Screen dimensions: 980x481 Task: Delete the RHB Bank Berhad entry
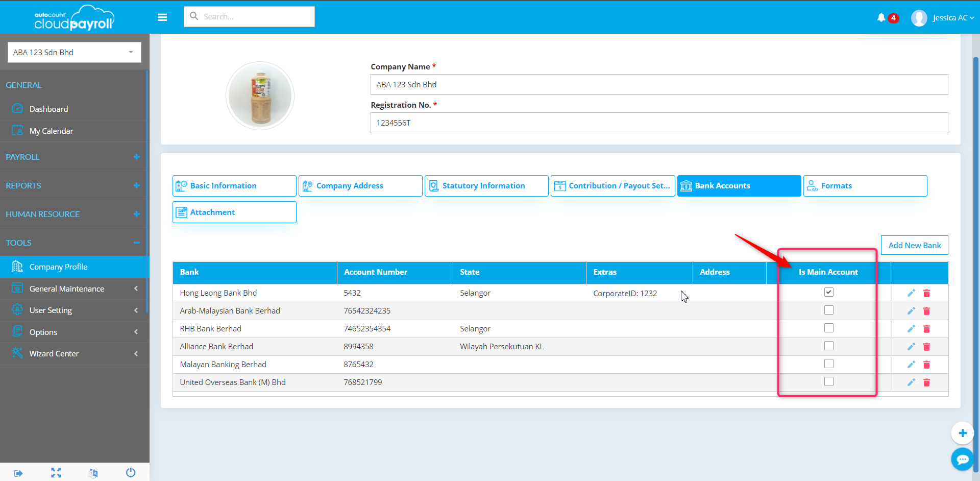tap(926, 329)
